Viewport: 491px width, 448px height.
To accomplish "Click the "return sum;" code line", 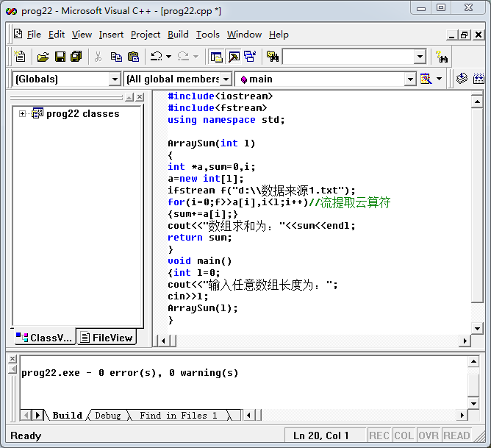I will click(x=199, y=238).
